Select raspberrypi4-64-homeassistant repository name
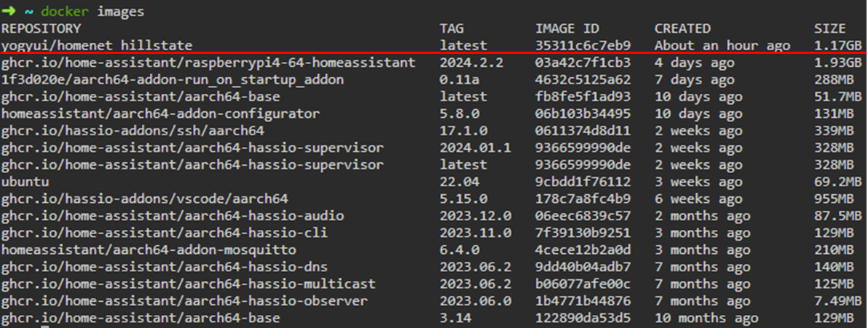This screenshot has width=868, height=328. (208, 63)
